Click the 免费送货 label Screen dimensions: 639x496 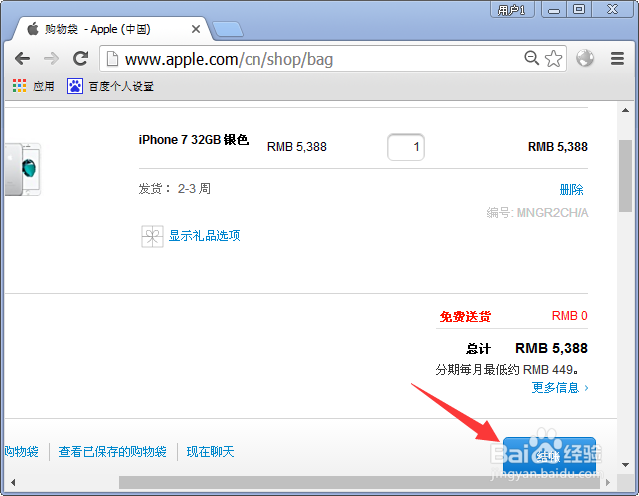465,316
